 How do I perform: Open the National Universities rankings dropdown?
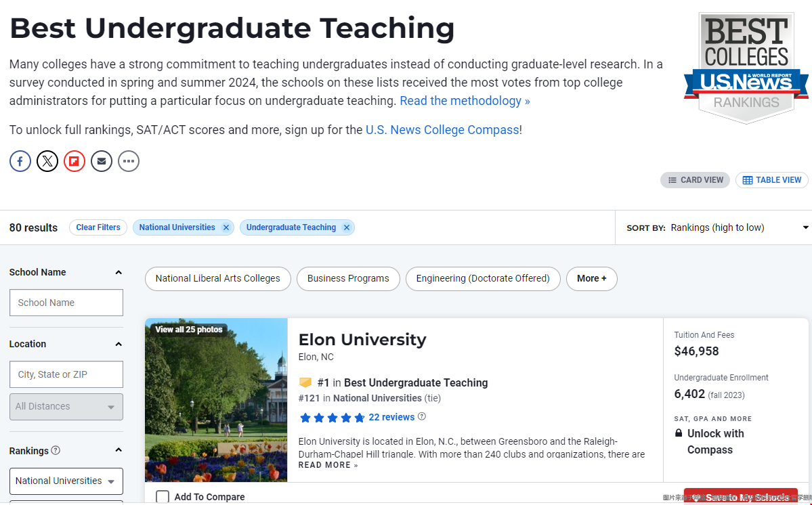pos(66,481)
